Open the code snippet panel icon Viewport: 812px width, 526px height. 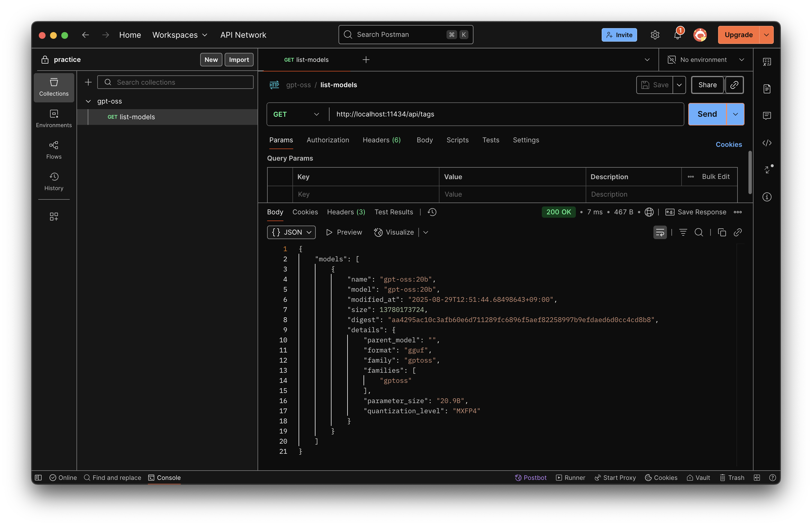pos(767,143)
